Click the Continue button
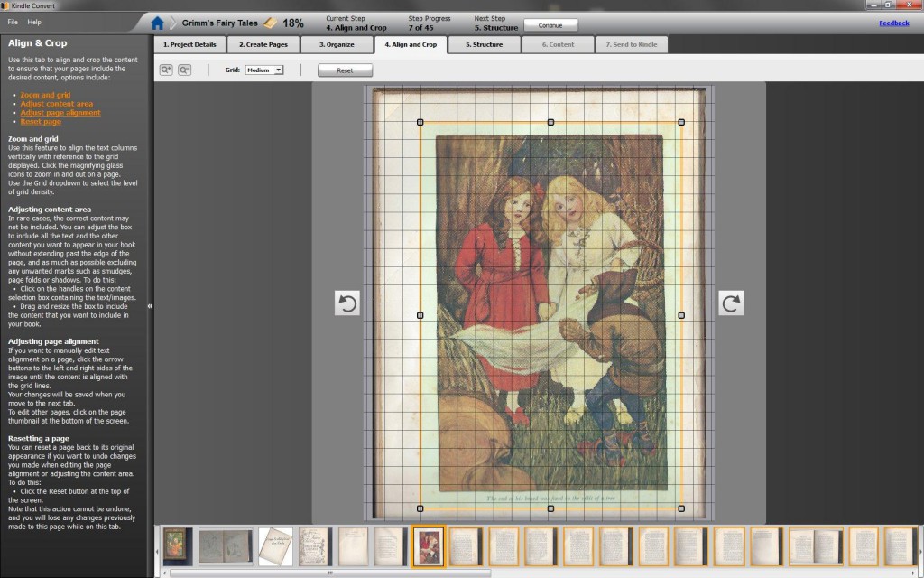The image size is (924, 578). [x=550, y=24]
